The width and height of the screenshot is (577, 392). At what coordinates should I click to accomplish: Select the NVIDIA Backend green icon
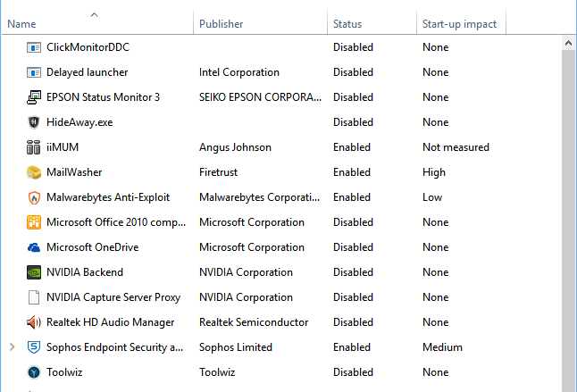pos(34,272)
